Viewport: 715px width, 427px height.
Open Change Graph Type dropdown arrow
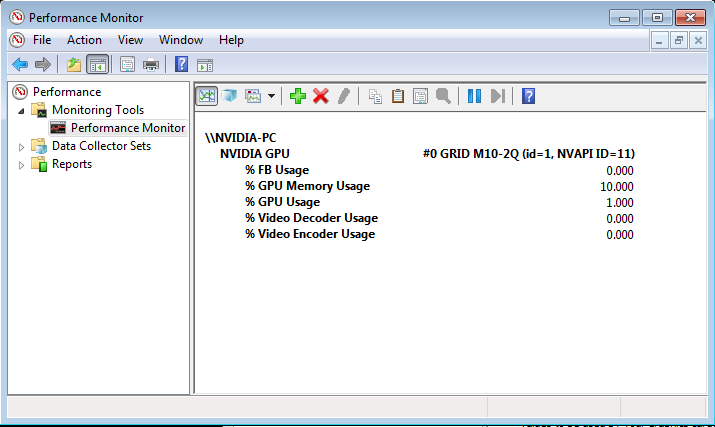pyautogui.click(x=271, y=96)
